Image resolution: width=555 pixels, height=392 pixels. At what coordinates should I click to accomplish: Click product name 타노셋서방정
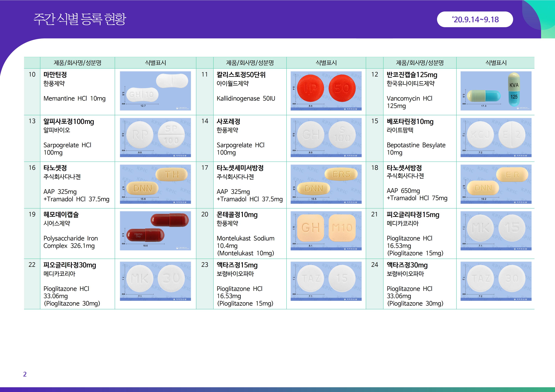tap(404, 168)
